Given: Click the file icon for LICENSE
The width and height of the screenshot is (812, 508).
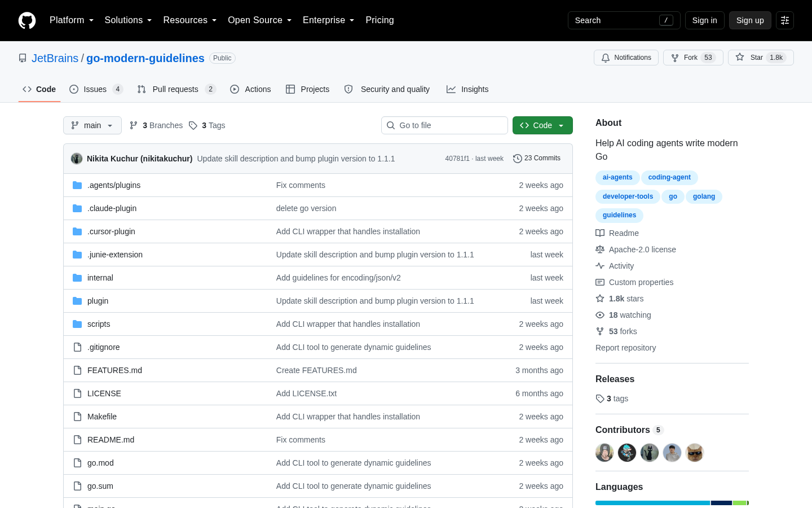Looking at the screenshot, I should tap(77, 393).
